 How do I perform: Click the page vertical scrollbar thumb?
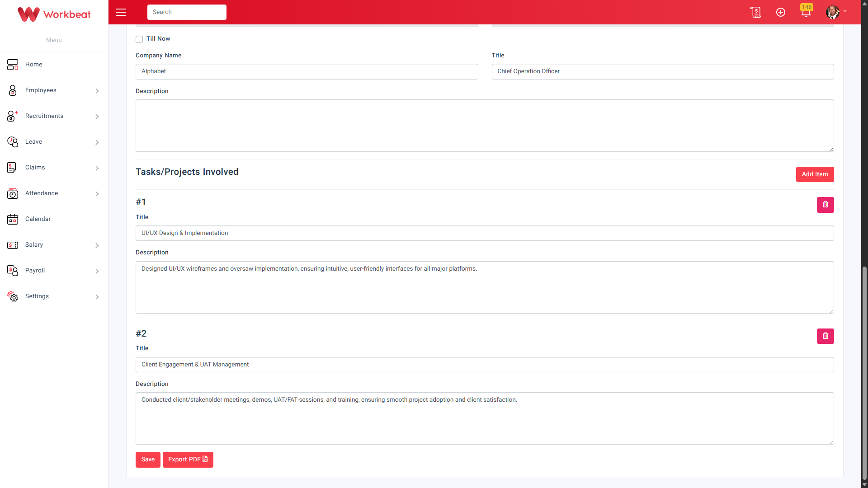tap(864, 373)
